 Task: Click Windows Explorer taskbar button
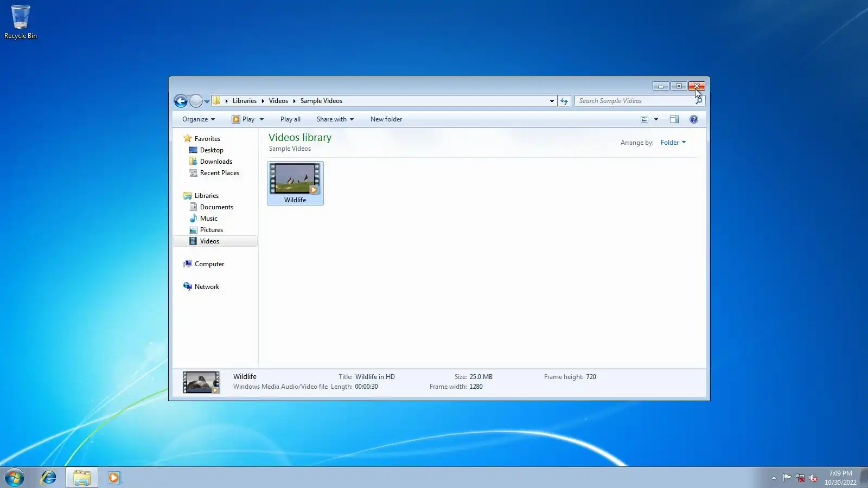tap(82, 478)
